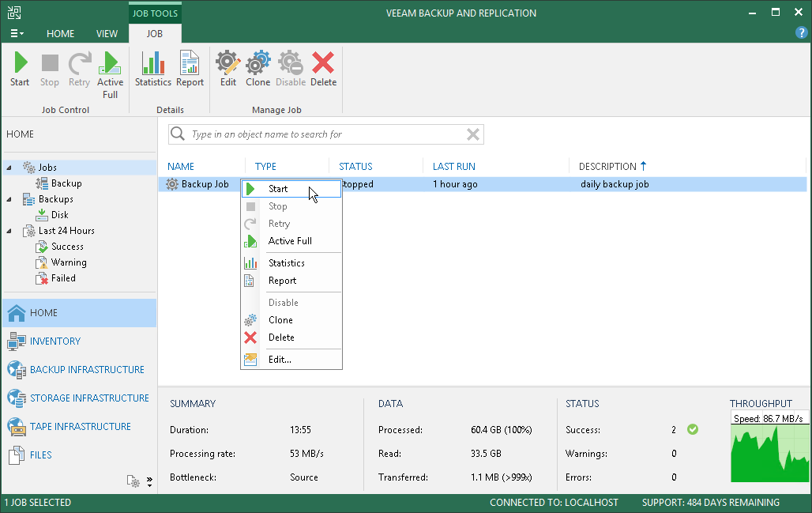The width and height of the screenshot is (812, 513).
Task: Open the TAPE INFRASTRUCTURE navigation pane
Action: click(80, 427)
